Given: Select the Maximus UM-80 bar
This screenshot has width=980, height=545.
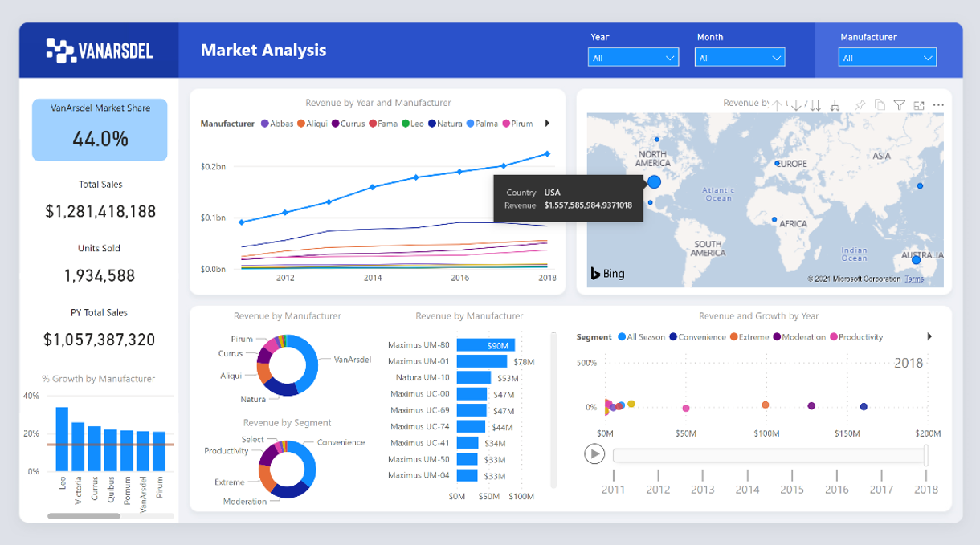Looking at the screenshot, I should (485, 345).
